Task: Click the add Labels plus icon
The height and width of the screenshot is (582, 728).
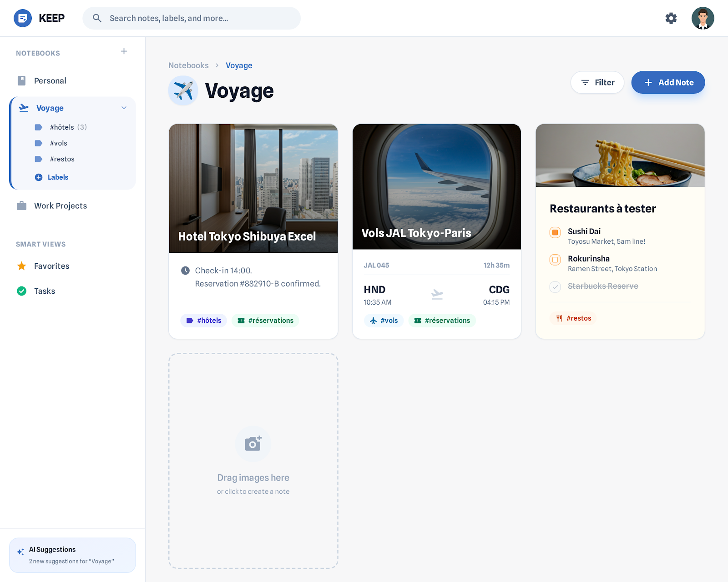Action: tap(39, 177)
